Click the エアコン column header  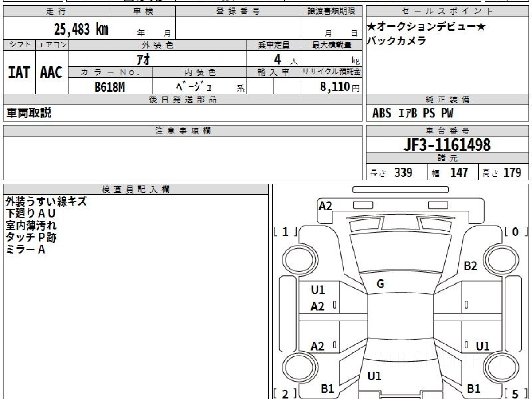pyautogui.click(x=52, y=45)
